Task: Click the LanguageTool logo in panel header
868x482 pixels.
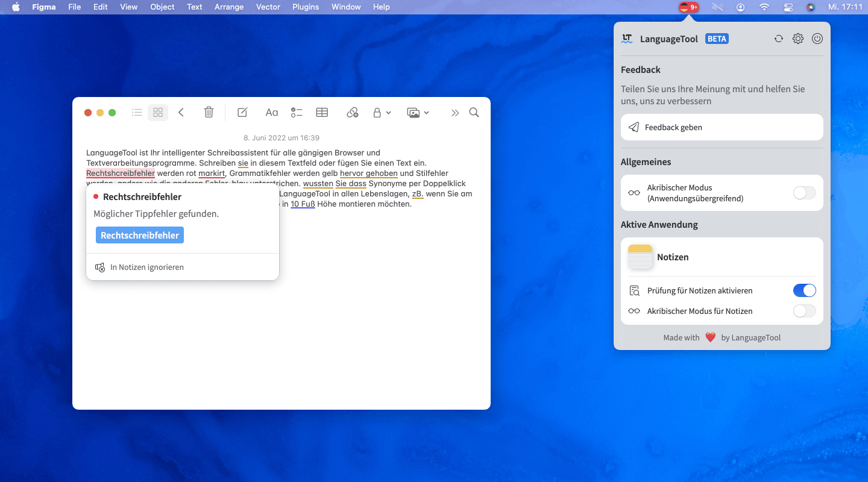Action: click(627, 39)
